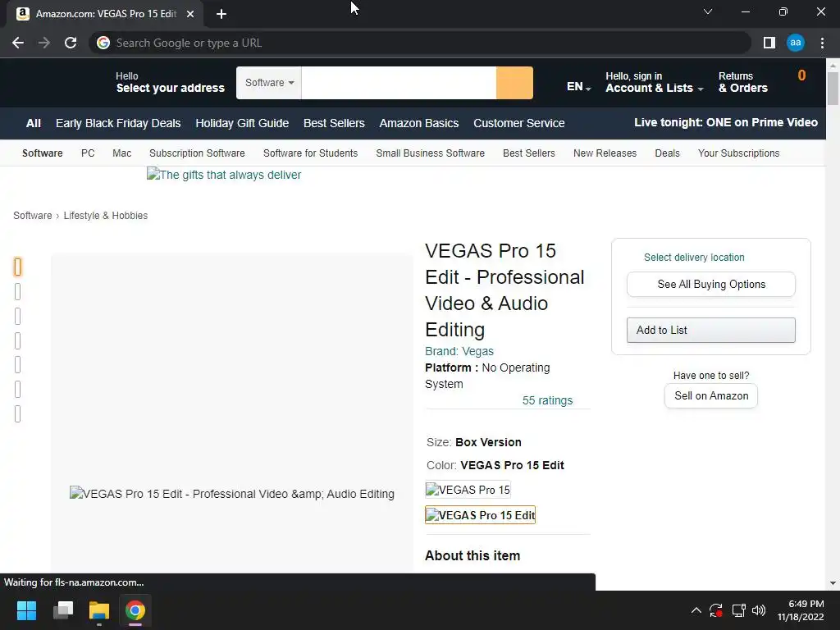Open the Chrome side panel icon
Image resolution: width=840 pixels, height=630 pixels.
pos(769,43)
